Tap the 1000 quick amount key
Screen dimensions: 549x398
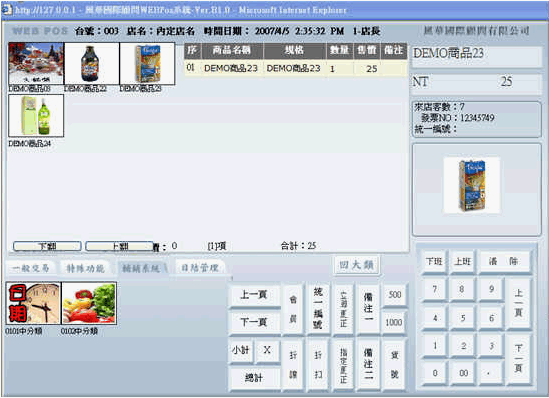coord(394,322)
